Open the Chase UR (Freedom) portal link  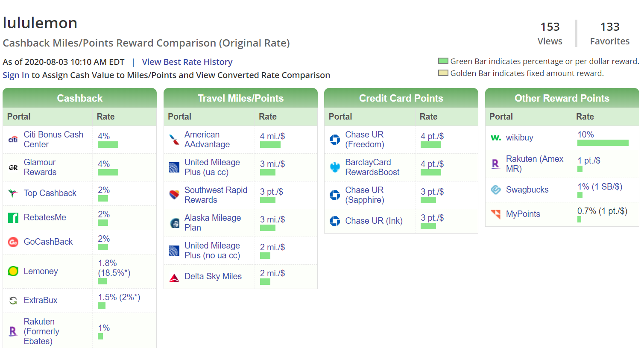point(364,140)
